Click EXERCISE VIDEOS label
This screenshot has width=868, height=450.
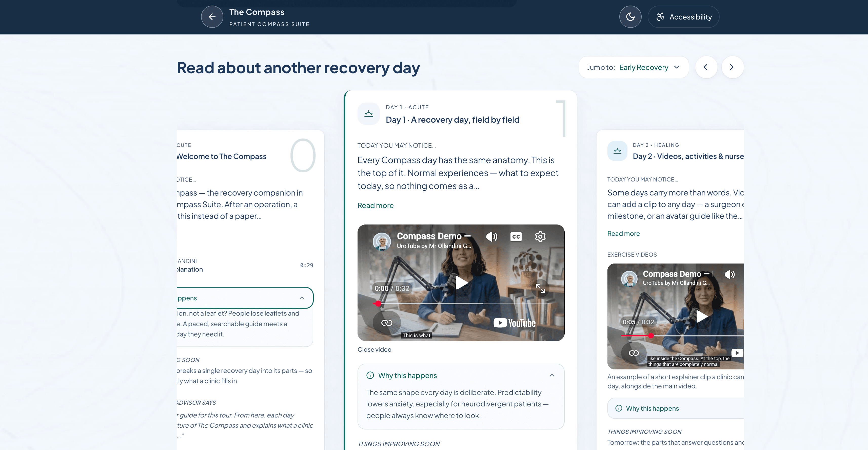point(632,254)
